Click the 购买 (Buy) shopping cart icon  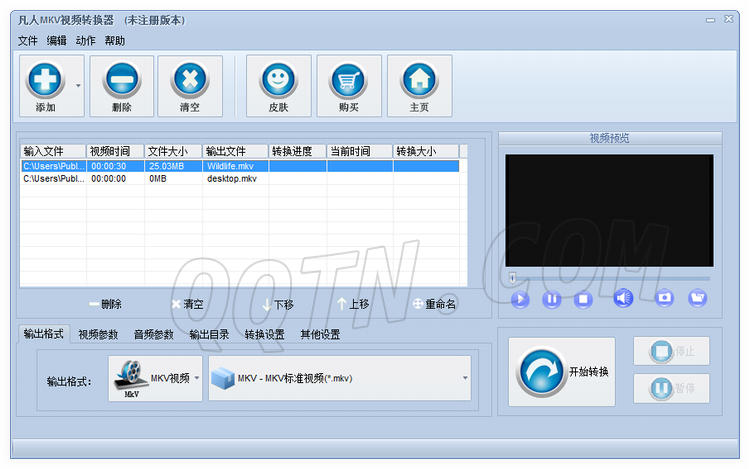click(x=349, y=80)
